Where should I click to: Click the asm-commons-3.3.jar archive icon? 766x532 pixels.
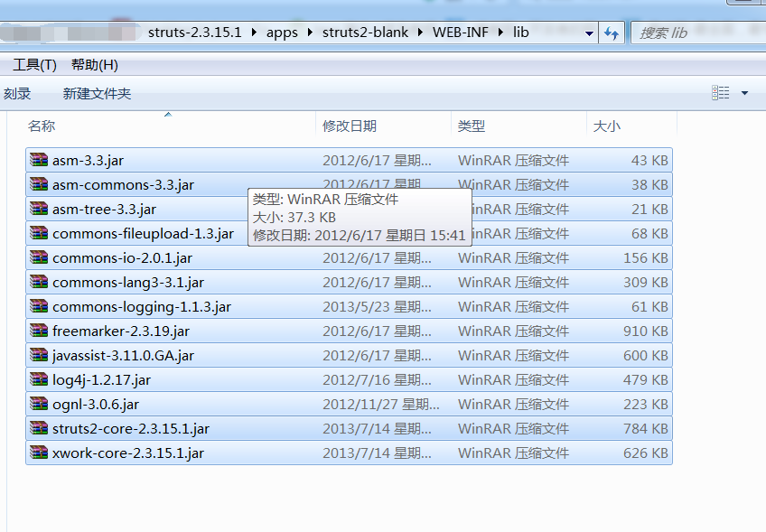pyautogui.click(x=39, y=184)
